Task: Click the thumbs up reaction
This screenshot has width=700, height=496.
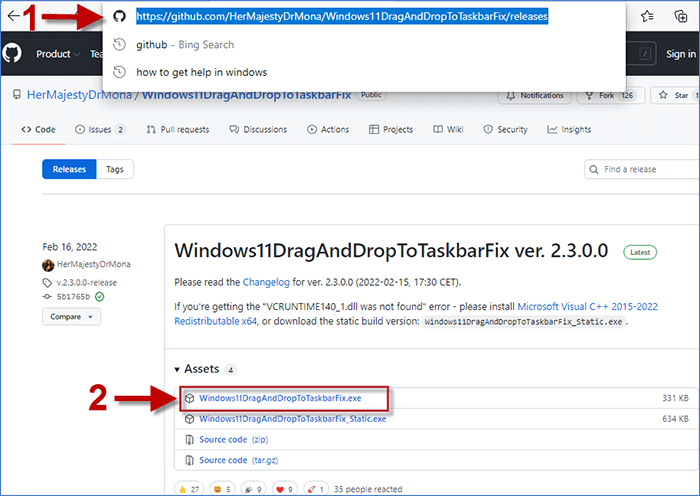Action: pyautogui.click(x=190, y=489)
